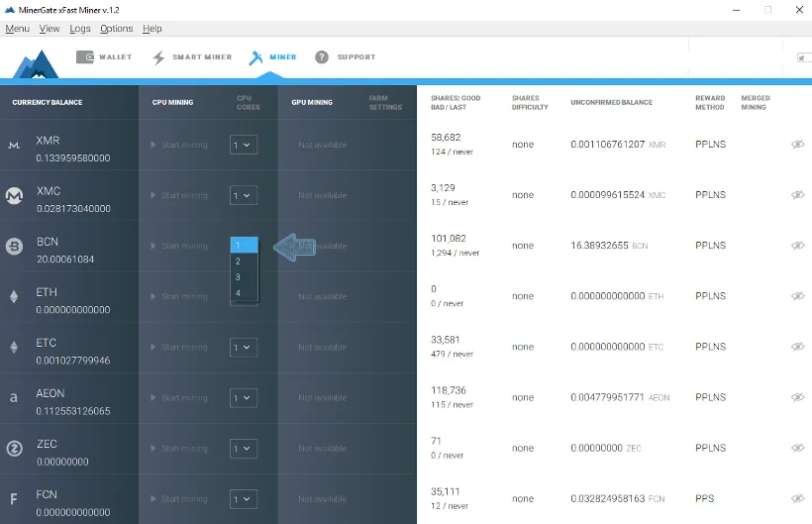Switch to the MINER tab label
The width and height of the screenshot is (812, 524).
tap(283, 57)
